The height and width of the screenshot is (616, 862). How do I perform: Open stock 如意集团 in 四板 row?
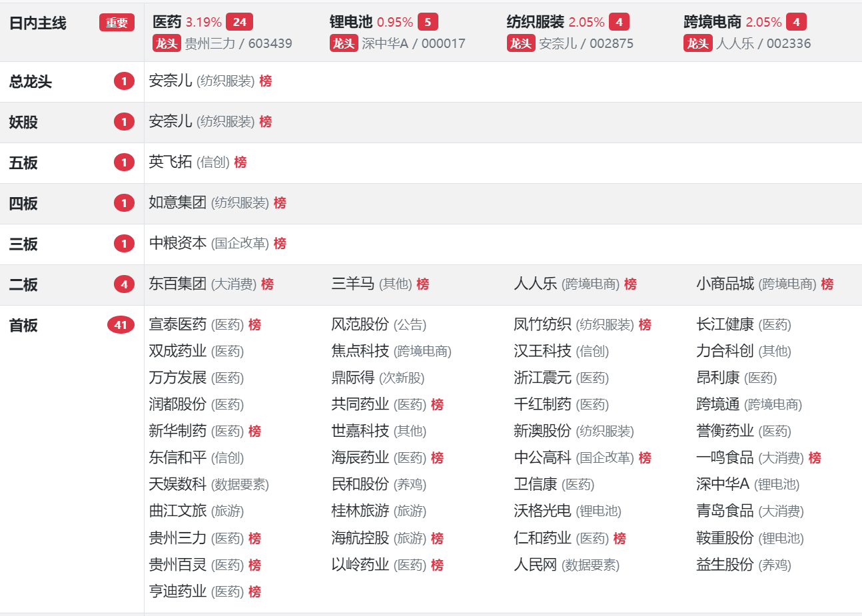[178, 203]
